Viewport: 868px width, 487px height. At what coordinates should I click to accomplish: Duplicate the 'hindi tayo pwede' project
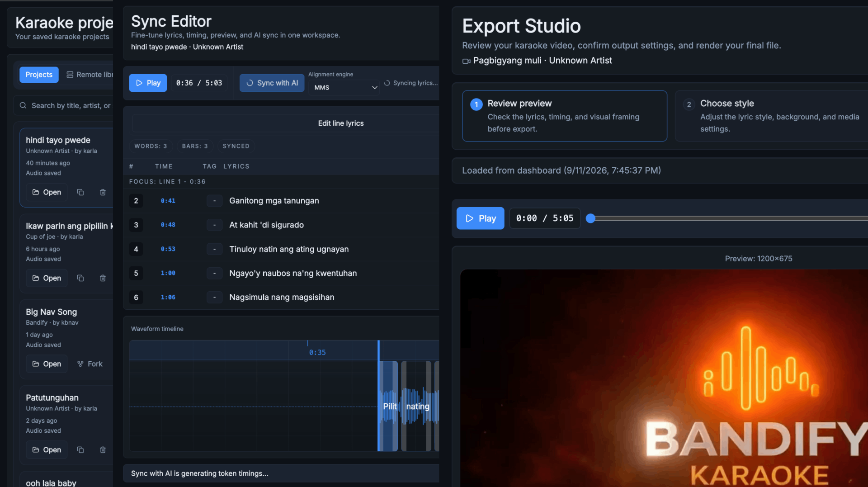coord(80,192)
